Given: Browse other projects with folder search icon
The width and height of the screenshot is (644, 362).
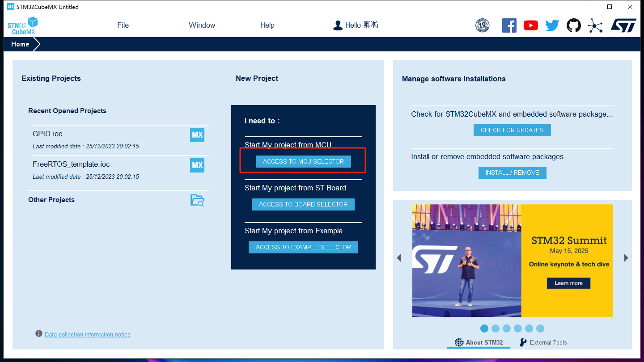Looking at the screenshot, I should click(x=197, y=201).
